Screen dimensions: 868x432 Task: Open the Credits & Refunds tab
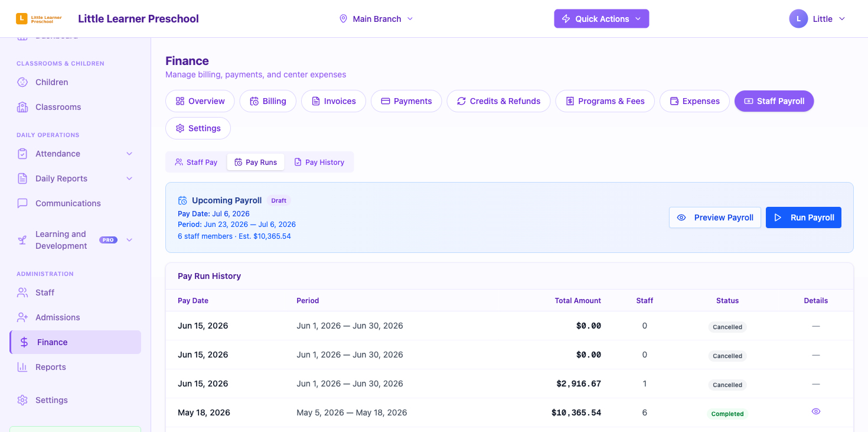(x=498, y=101)
